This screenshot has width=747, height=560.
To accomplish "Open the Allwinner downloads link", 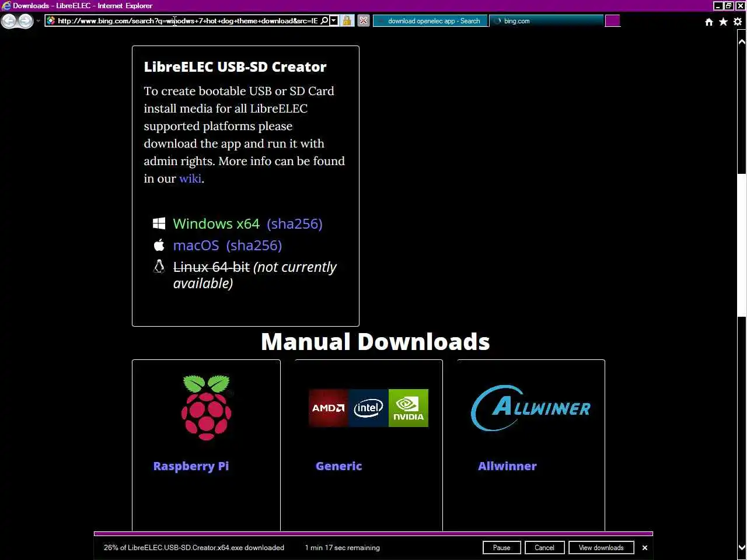I will [x=507, y=466].
